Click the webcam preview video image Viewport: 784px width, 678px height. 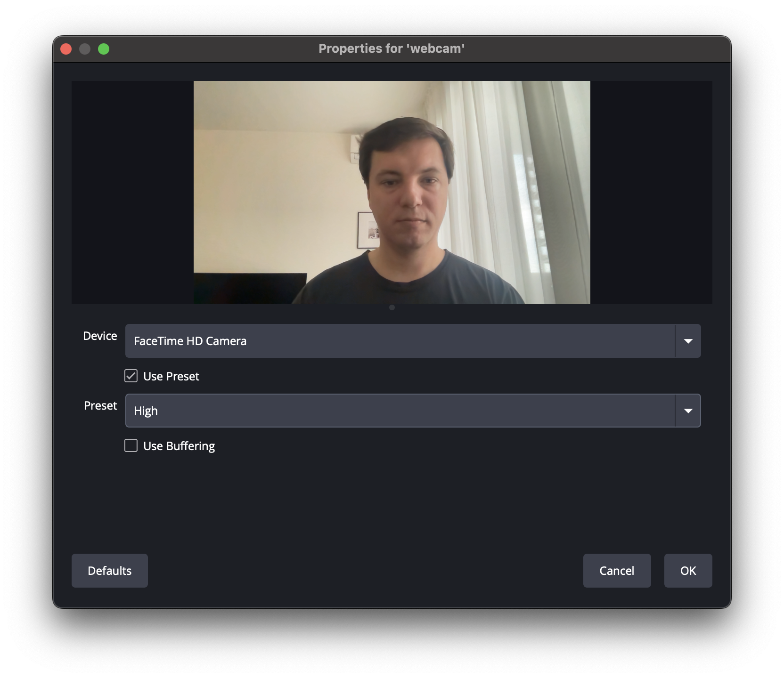click(392, 192)
